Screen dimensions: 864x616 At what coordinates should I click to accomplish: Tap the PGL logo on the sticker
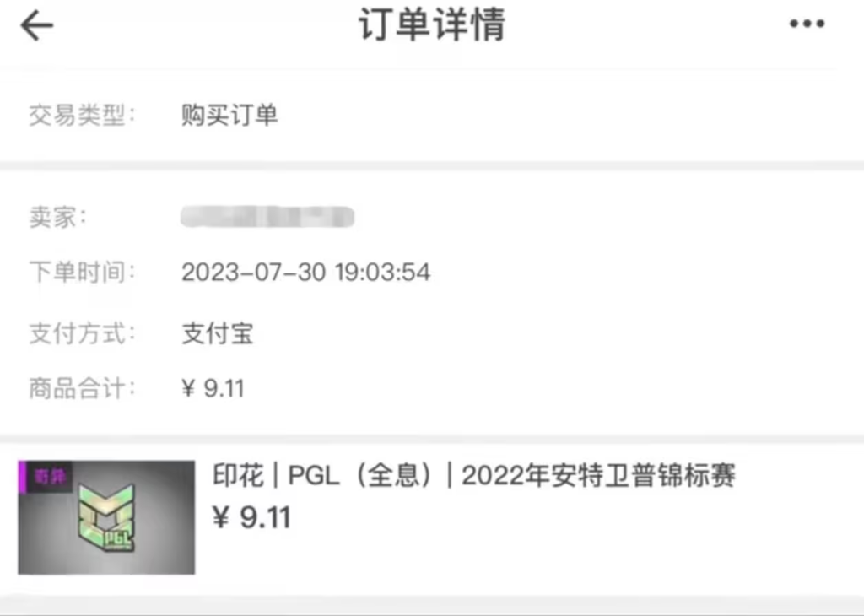click(x=106, y=516)
